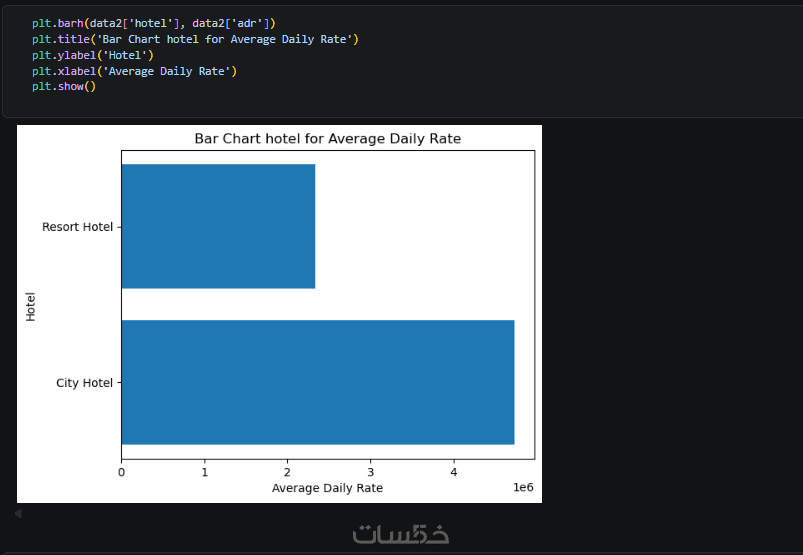The image size is (803, 555).
Task: Click the City Hotel bar in chart
Action: point(317,382)
